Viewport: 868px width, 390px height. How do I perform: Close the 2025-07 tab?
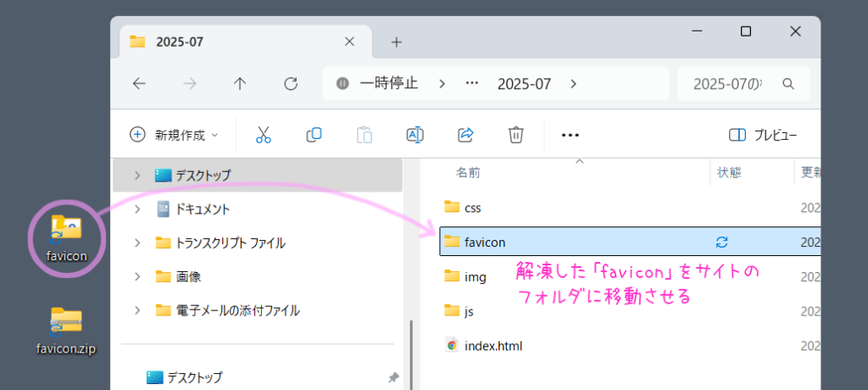click(x=349, y=42)
